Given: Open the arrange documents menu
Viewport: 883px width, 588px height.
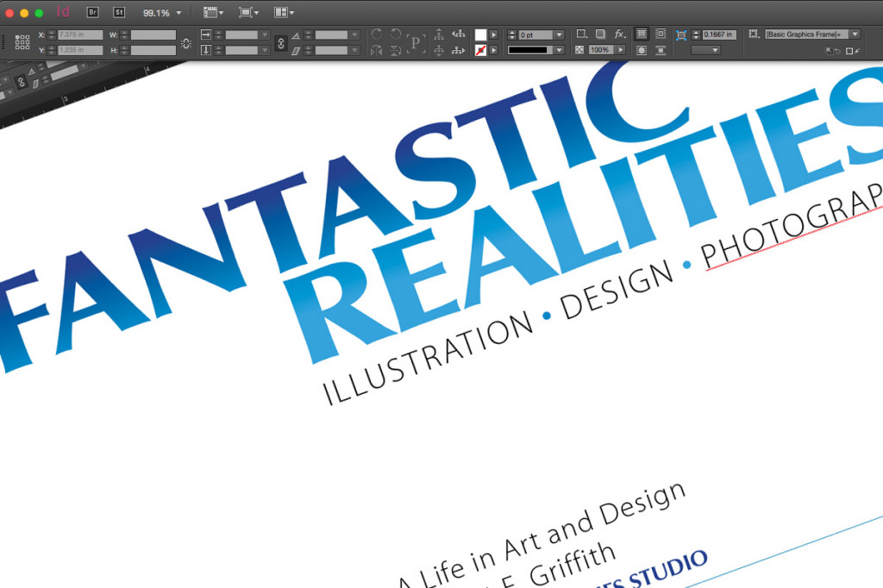Looking at the screenshot, I should click(284, 13).
